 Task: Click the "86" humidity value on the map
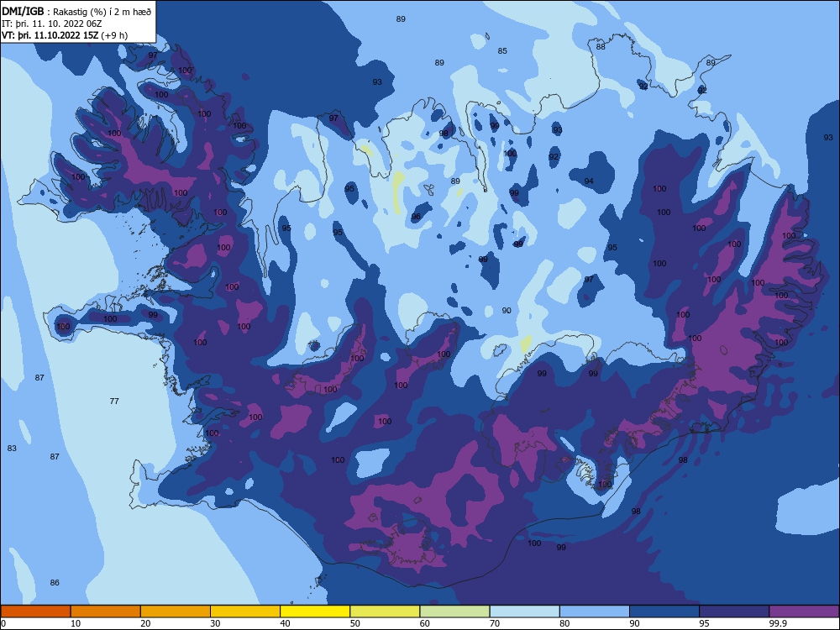point(55,582)
